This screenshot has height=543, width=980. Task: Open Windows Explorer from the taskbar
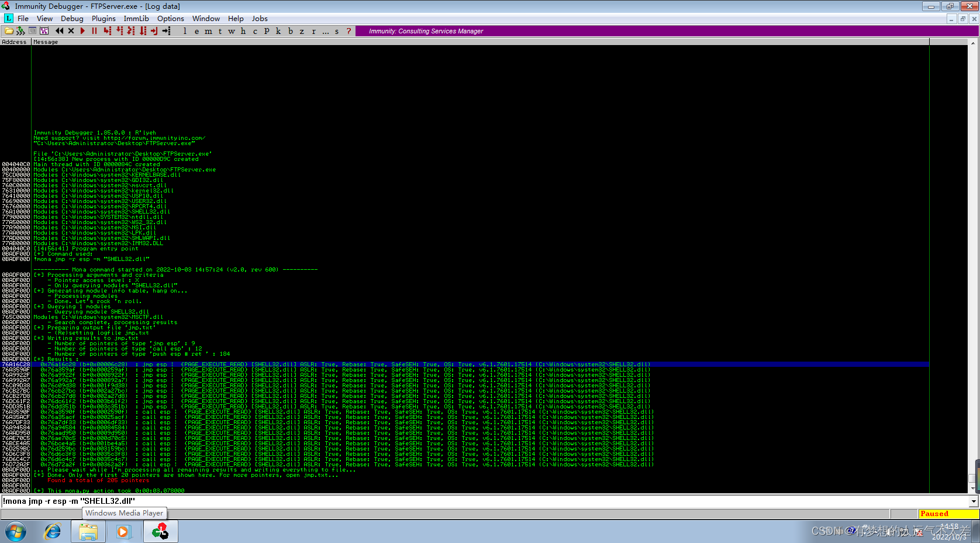pyautogui.click(x=88, y=532)
